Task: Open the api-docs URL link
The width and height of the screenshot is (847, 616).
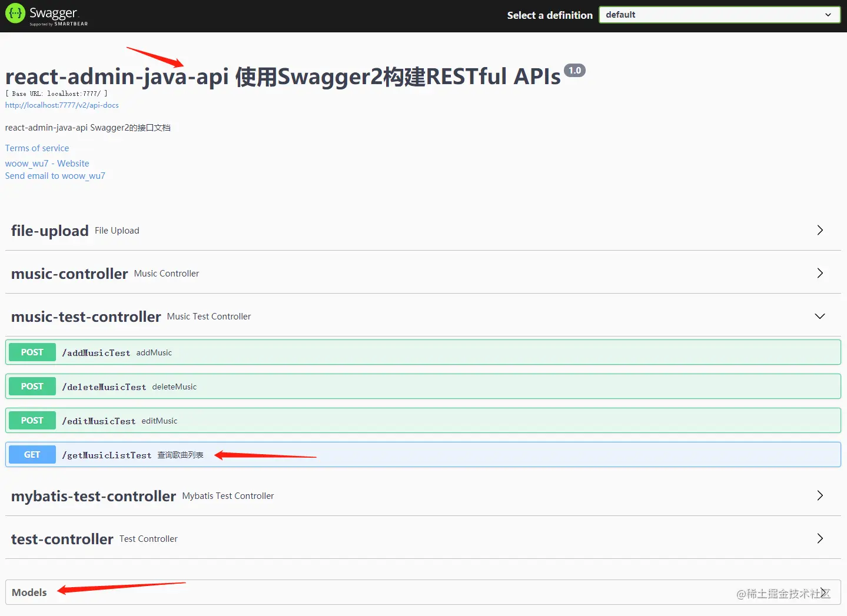Action: (x=62, y=105)
